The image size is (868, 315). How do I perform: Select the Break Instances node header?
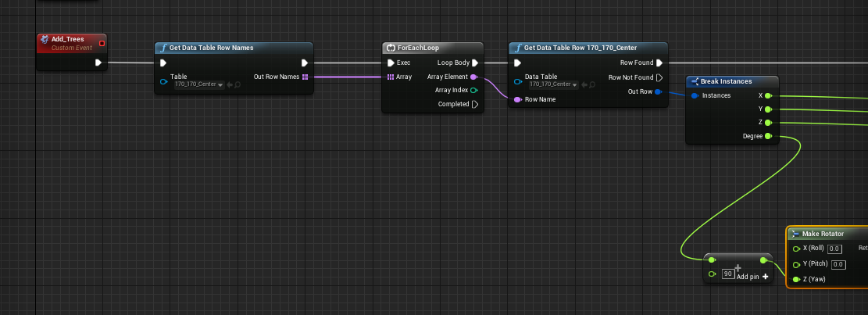tap(732, 81)
